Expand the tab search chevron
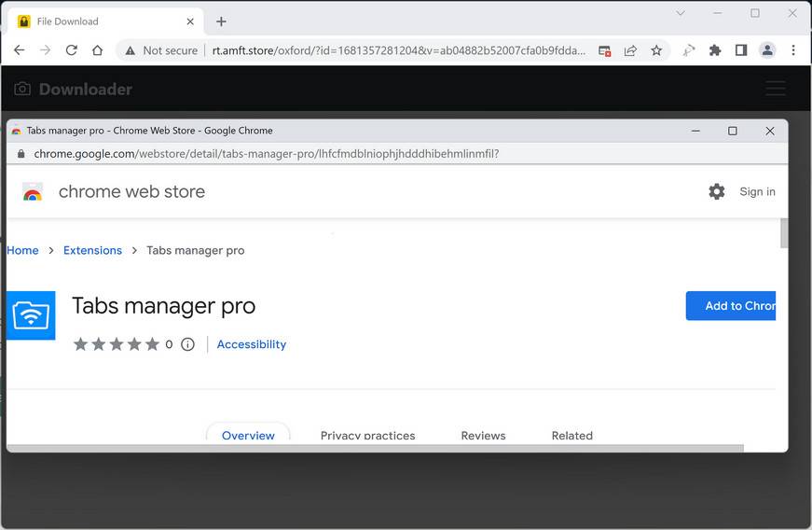812x530 pixels. click(681, 13)
